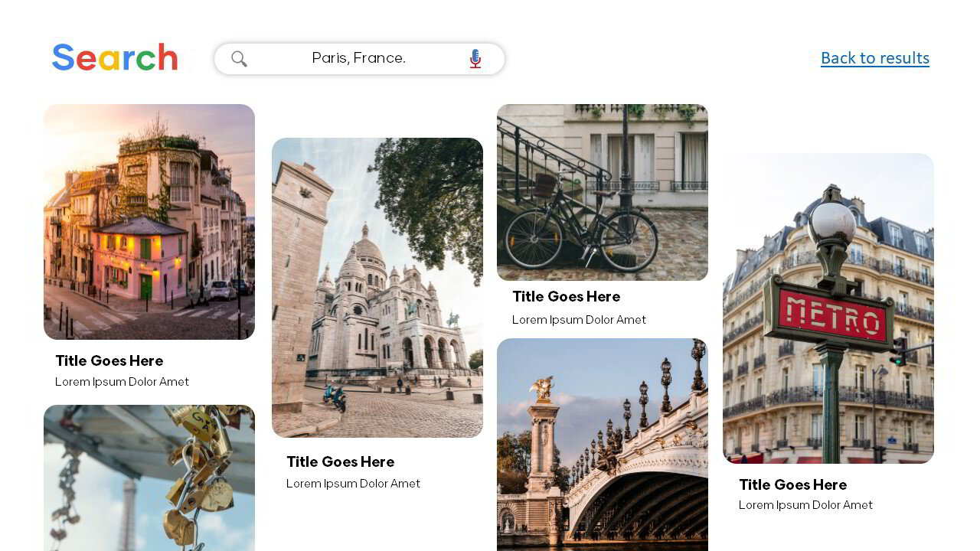Image resolution: width=980 pixels, height=551 pixels.
Task: Select title under the pink house photo
Action: [109, 360]
